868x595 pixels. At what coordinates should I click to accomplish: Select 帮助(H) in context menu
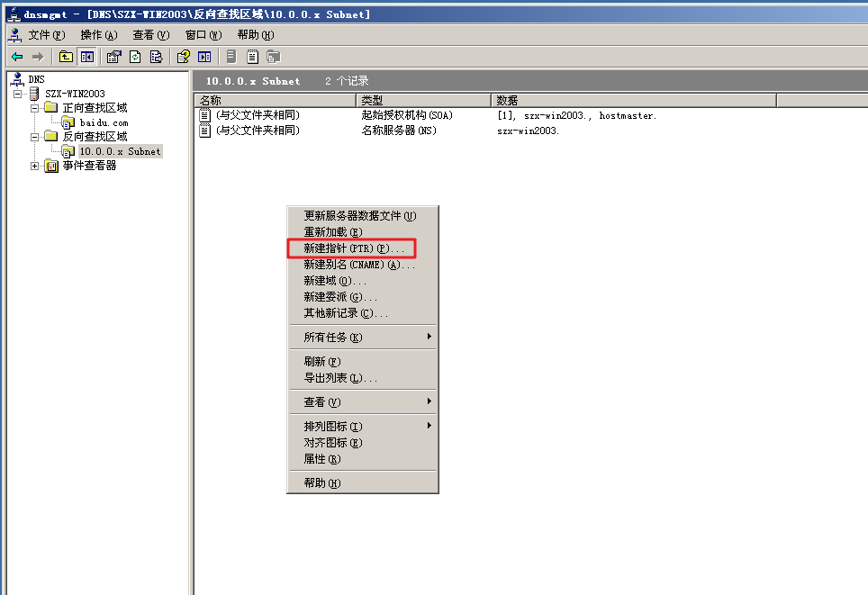click(363, 482)
